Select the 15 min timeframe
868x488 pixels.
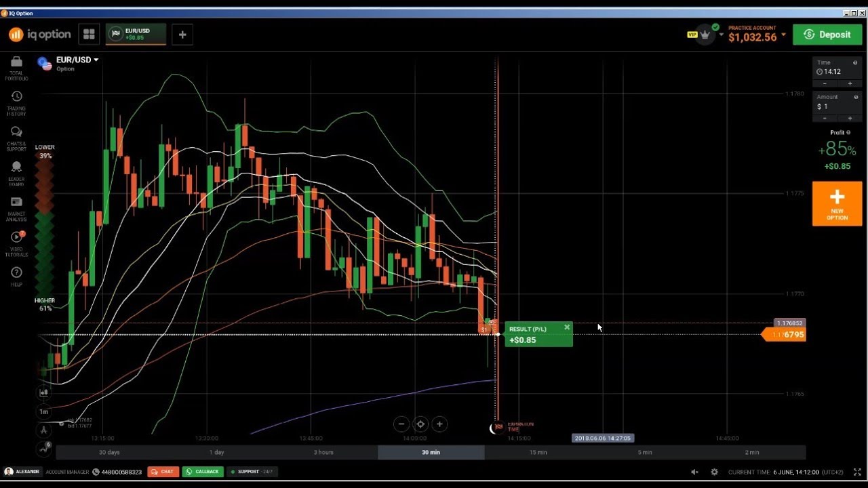pos(538,452)
